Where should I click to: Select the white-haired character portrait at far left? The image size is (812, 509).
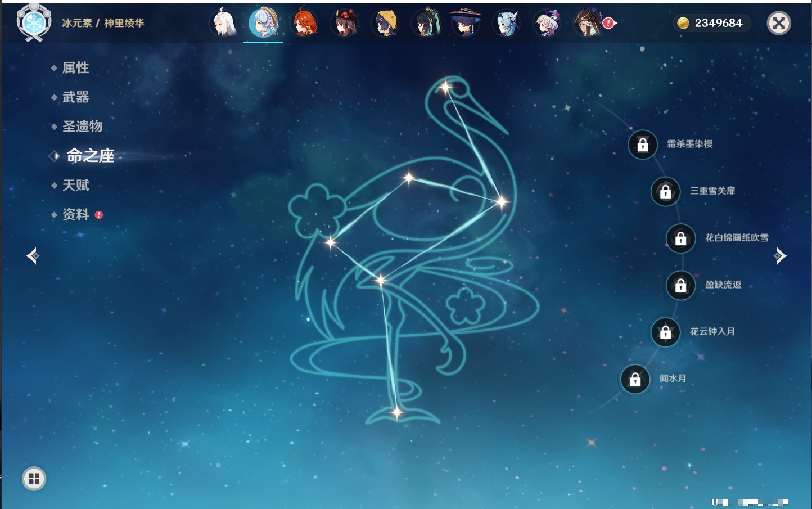tap(223, 23)
